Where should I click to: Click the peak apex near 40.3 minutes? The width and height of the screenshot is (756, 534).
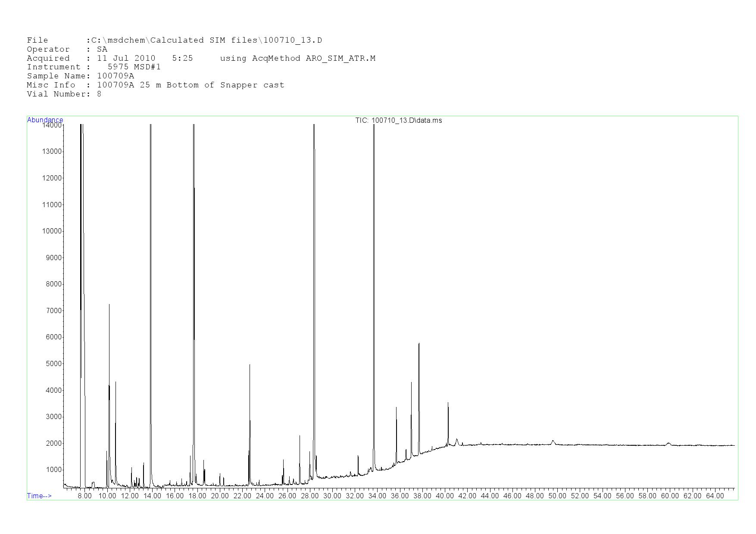click(x=448, y=403)
